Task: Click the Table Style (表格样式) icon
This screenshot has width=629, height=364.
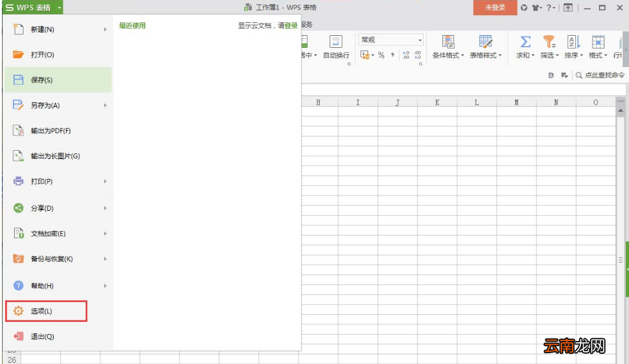Action: (x=485, y=42)
